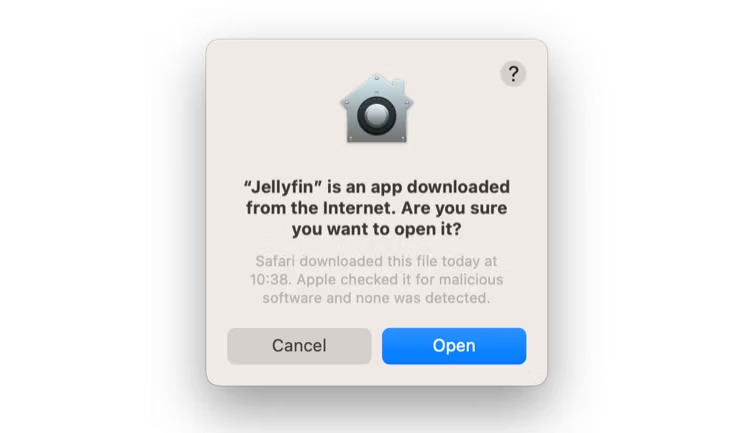
Task: Select the heading line "from the Internet. Are you sure"
Action: (377, 208)
